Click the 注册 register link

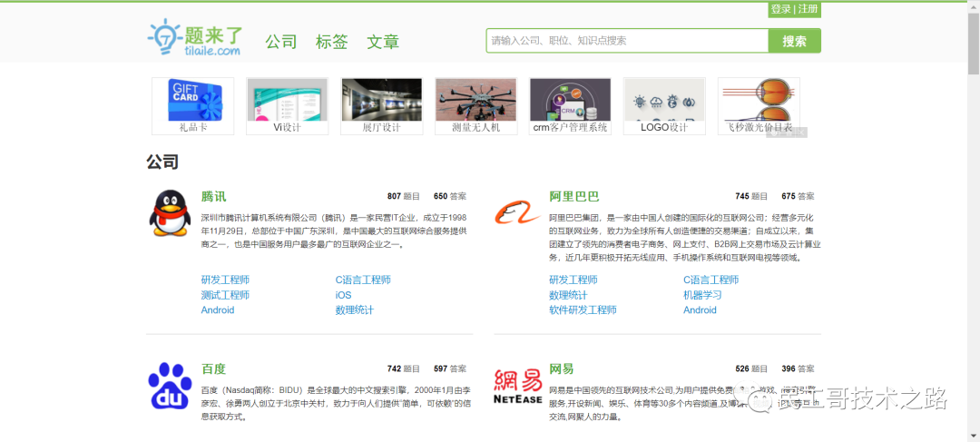coord(808,9)
